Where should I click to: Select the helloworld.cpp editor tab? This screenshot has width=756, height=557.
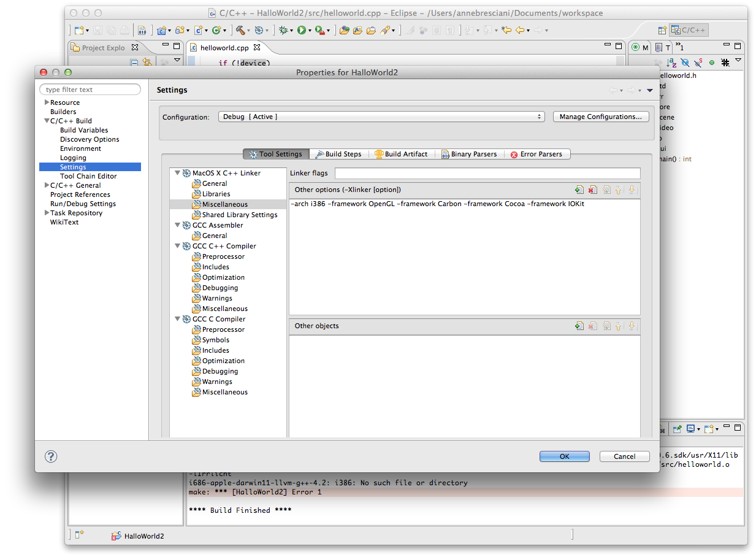pos(226,47)
